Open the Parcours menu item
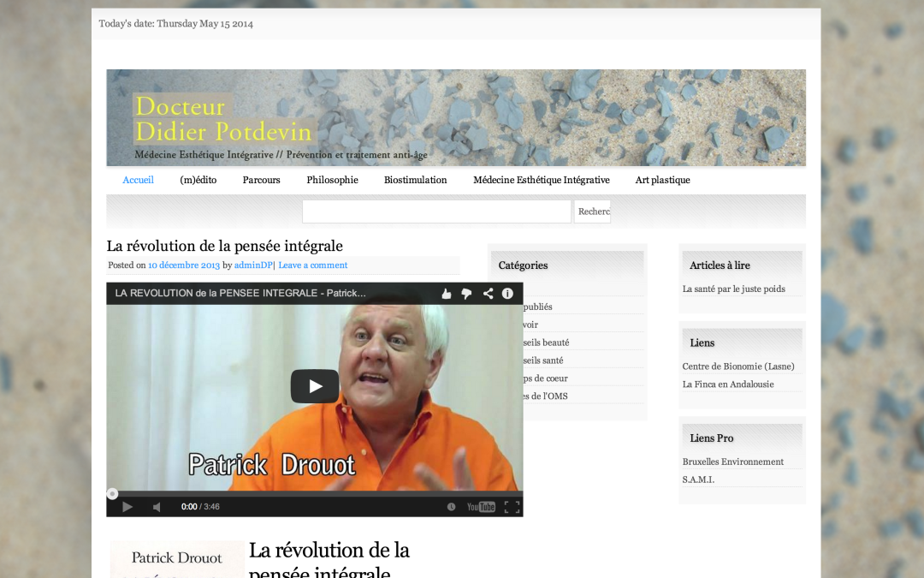The height and width of the screenshot is (578, 924). [x=262, y=180]
